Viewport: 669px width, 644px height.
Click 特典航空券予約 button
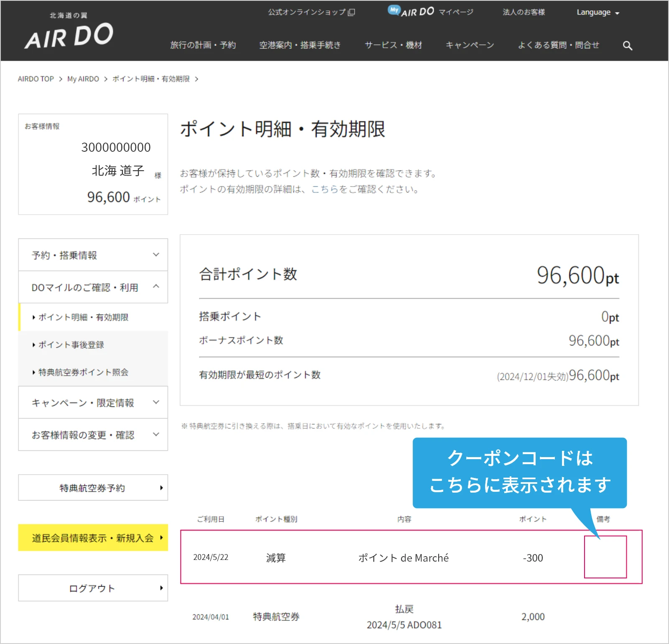[x=93, y=488]
